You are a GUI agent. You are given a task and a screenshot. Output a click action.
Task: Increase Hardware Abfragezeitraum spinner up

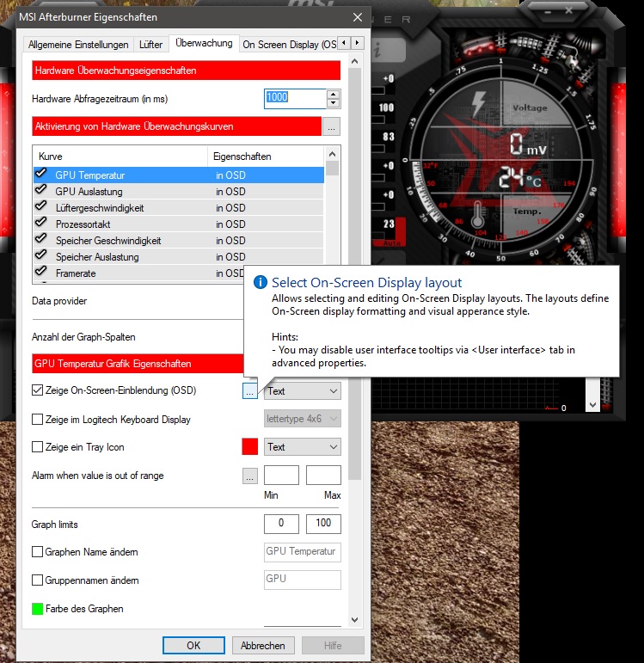pyautogui.click(x=334, y=95)
